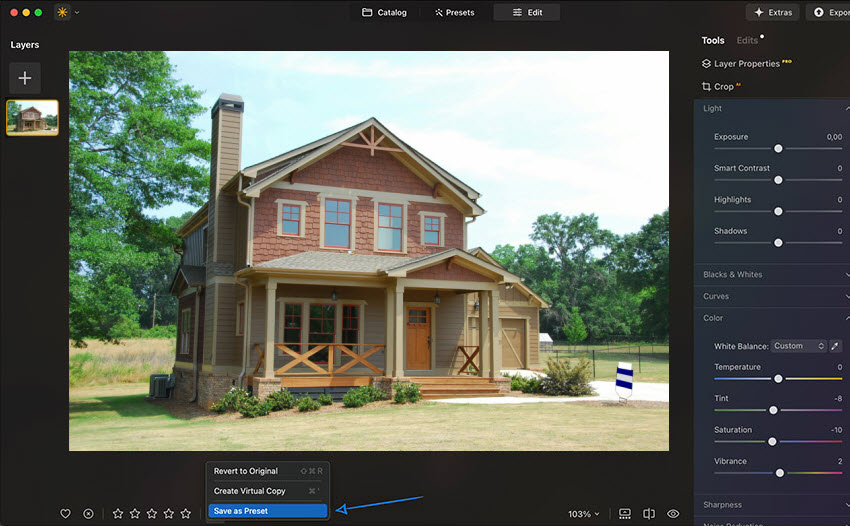Choose Revert to Original menu item
Viewport: 850px width, 526px height.
pos(268,471)
